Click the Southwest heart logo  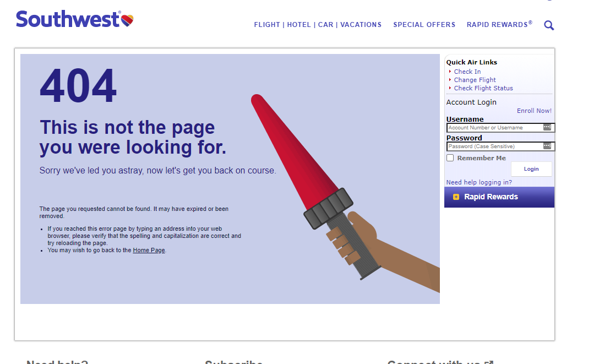coord(127,20)
